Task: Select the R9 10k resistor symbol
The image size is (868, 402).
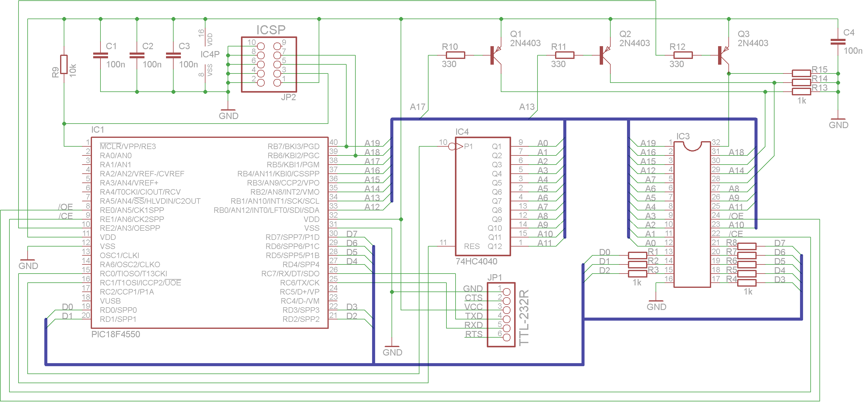Action: tap(64, 64)
